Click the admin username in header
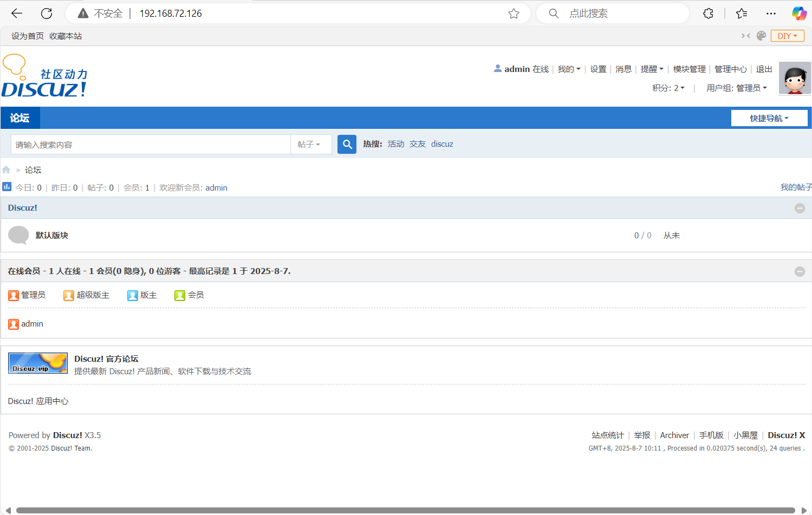 click(517, 69)
